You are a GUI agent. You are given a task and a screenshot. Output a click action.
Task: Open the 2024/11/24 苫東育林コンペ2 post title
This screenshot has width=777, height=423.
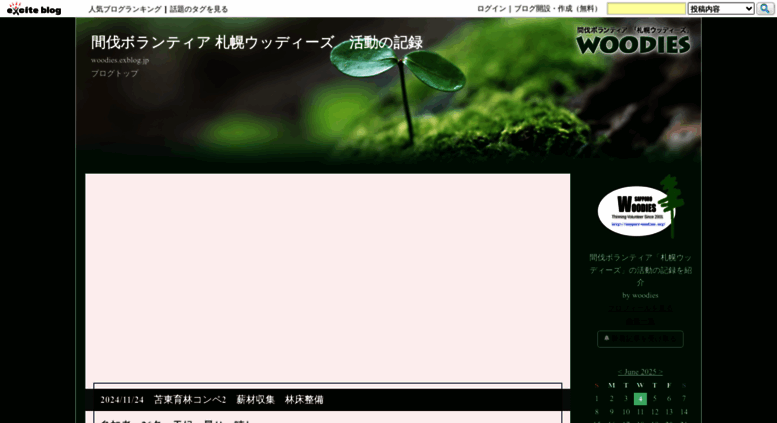pos(212,400)
